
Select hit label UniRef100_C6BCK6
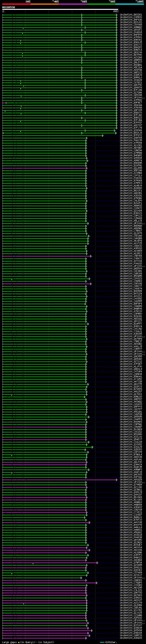click(131, 273)
